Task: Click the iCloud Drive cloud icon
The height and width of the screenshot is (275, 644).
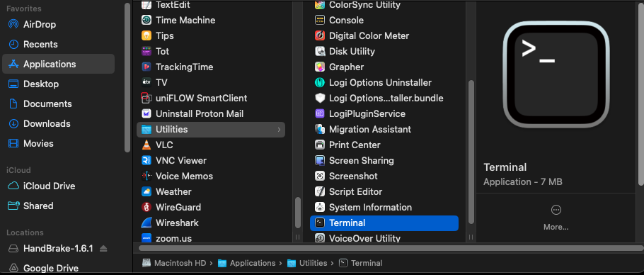Action: 13,186
